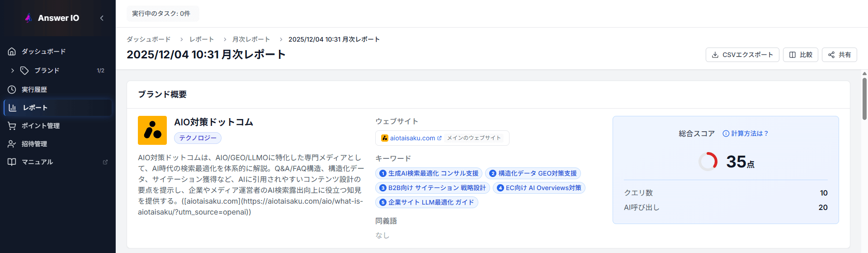Click the 比較 button

pyautogui.click(x=800, y=55)
